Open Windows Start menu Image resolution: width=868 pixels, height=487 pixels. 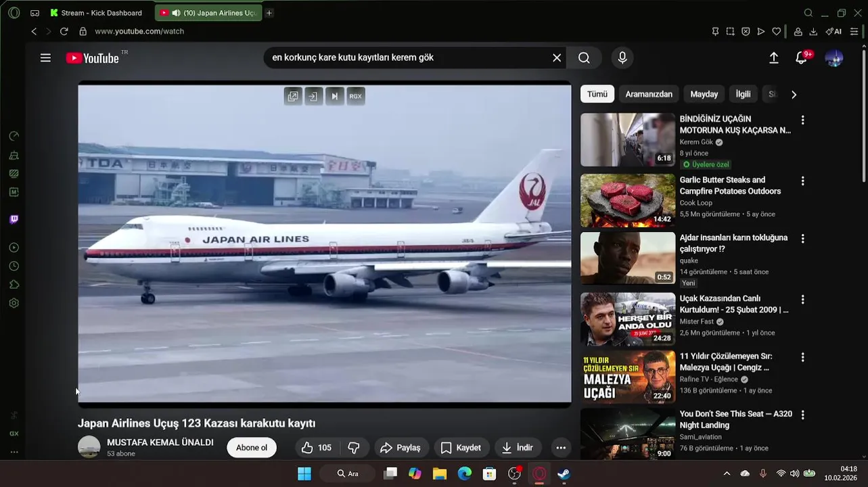pyautogui.click(x=304, y=473)
